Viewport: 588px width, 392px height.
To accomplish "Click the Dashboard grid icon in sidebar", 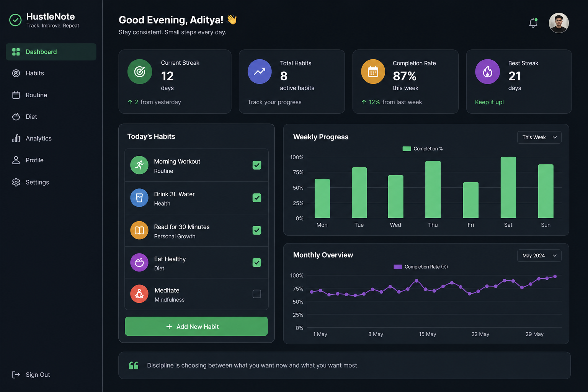I will pos(16,52).
